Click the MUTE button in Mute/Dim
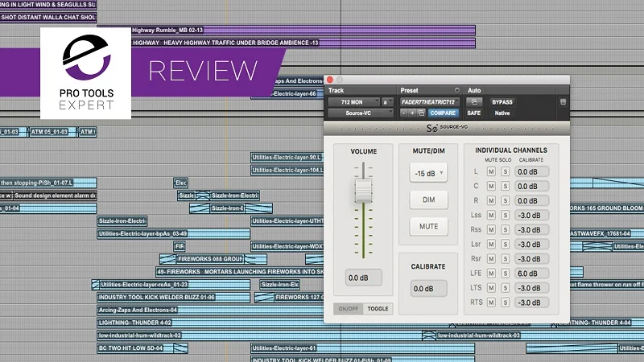This screenshot has width=644, height=362. click(x=428, y=227)
